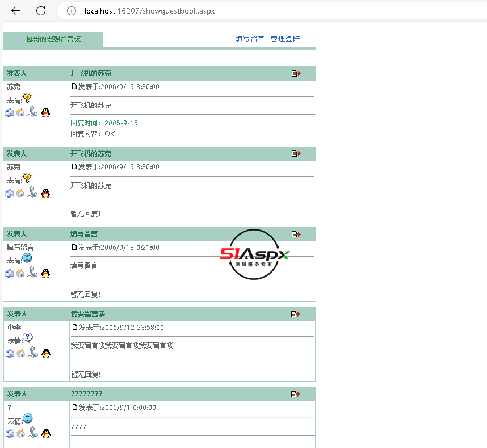This screenshot has height=448, width=487.
Task: Click timestamp 发表于:2006/9/12 23:58:00
Action: coord(121,328)
